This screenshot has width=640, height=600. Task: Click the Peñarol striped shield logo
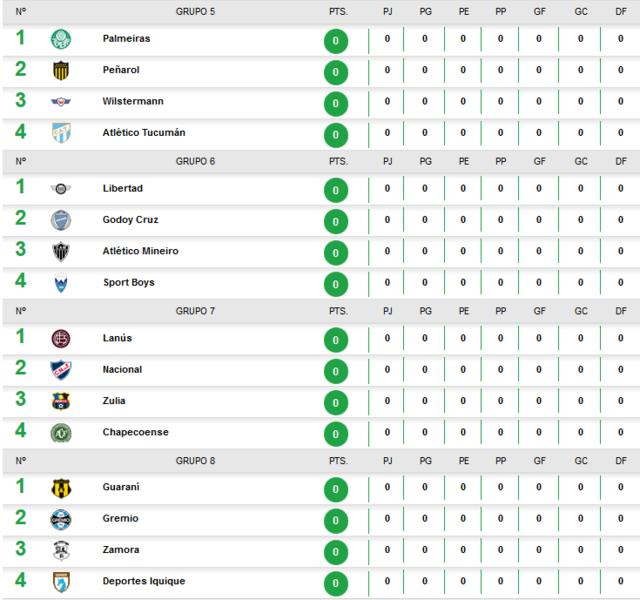(61, 70)
